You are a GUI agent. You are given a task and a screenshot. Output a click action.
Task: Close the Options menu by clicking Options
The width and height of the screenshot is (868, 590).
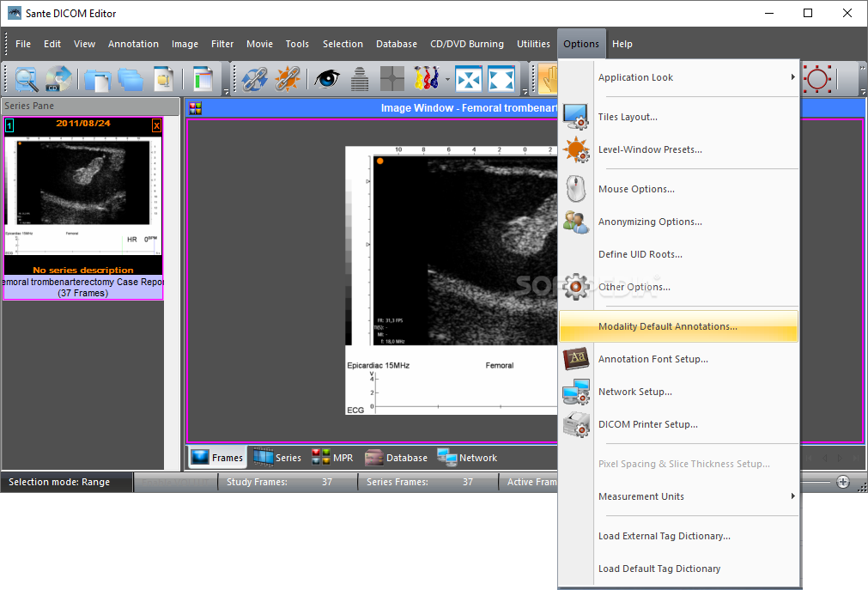coord(581,44)
